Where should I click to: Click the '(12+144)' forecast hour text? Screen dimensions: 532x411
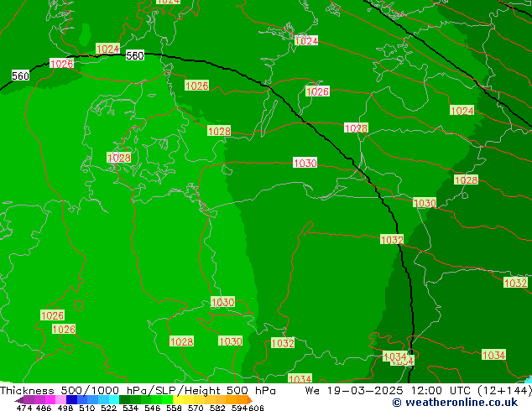coord(504,390)
